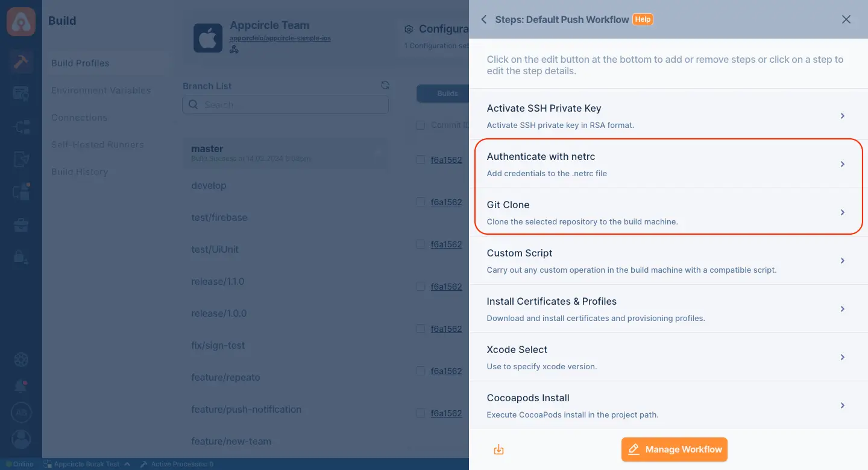This screenshot has height=470, width=868.
Task: Open Environment Variables menu item
Action: pos(101,91)
